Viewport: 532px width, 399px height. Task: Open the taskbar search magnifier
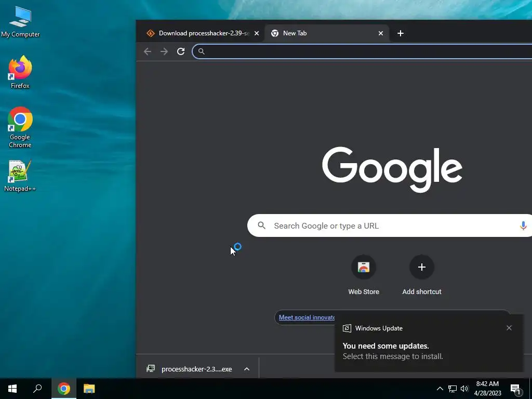(x=37, y=389)
